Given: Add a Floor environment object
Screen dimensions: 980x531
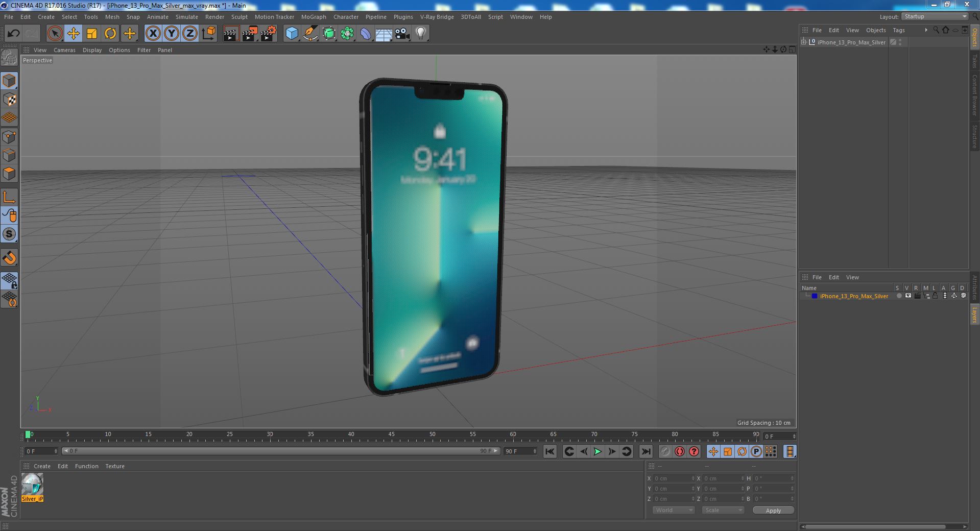Looking at the screenshot, I should (x=384, y=34).
